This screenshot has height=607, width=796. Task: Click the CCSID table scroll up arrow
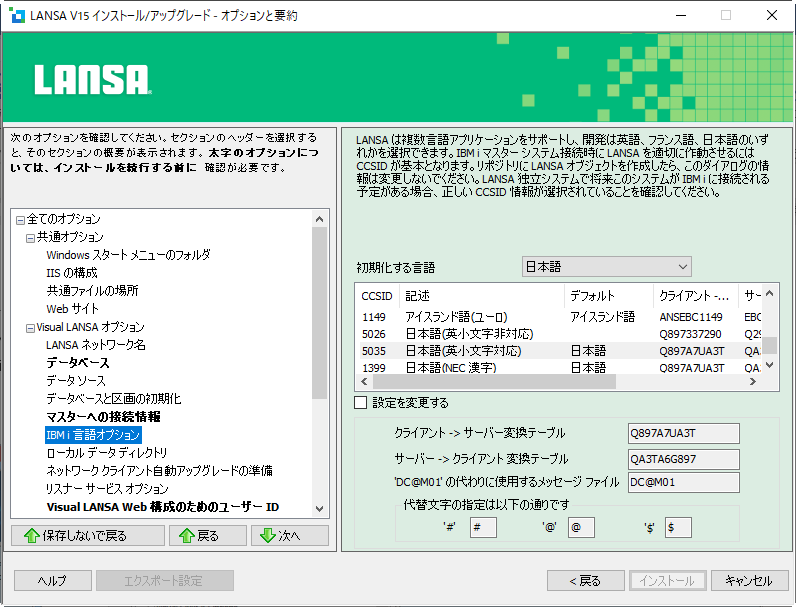(770, 293)
